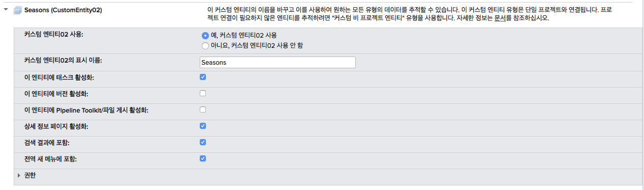Uncheck the '상세 정보 페이지 활성화' checkbox

tap(203, 126)
